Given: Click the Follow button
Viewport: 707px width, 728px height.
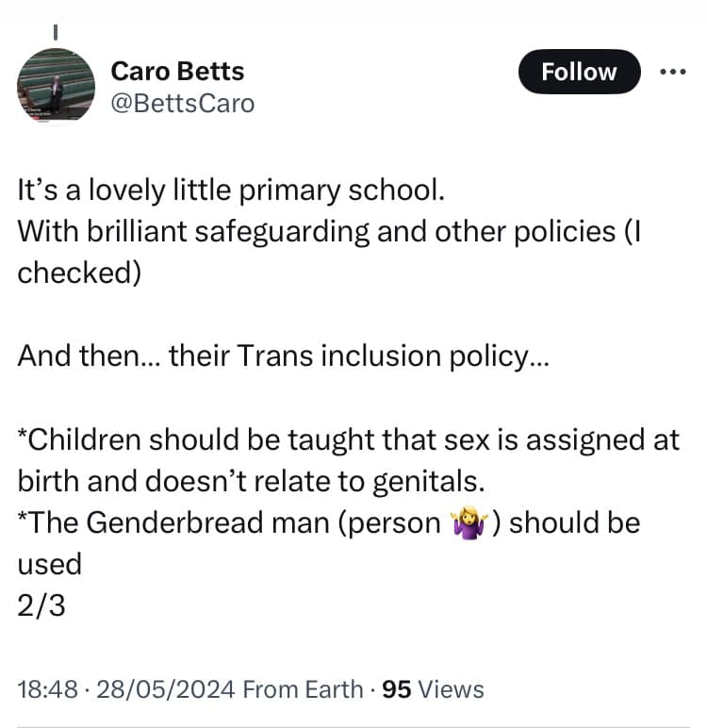Looking at the screenshot, I should (x=579, y=72).
